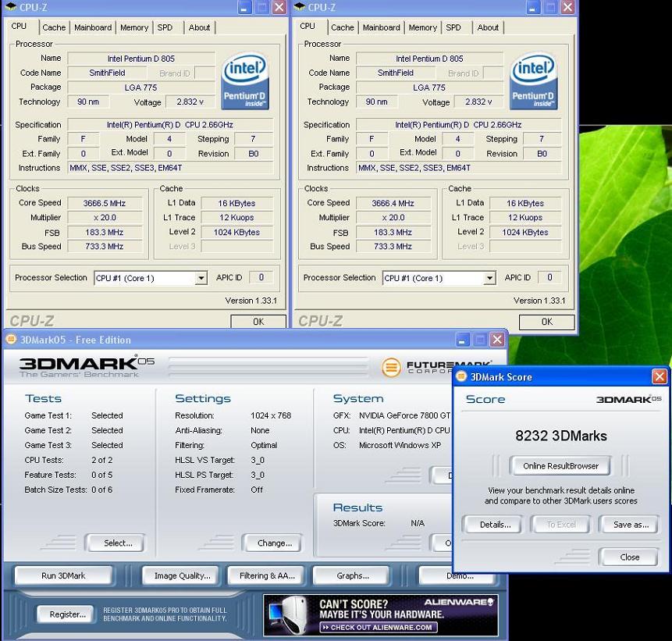
Task: Open About tab in right CPU-Z window
Action: [488, 27]
